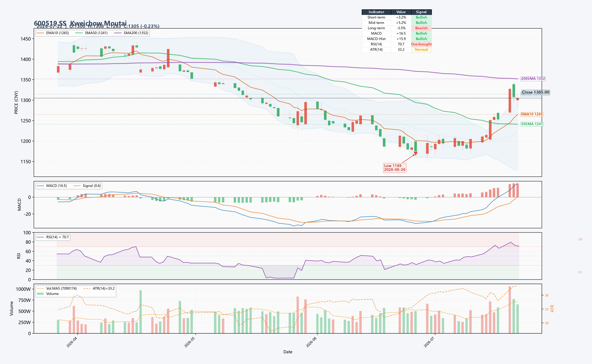
Task: Select the ATR(14) row label in table
Action: 376,50
